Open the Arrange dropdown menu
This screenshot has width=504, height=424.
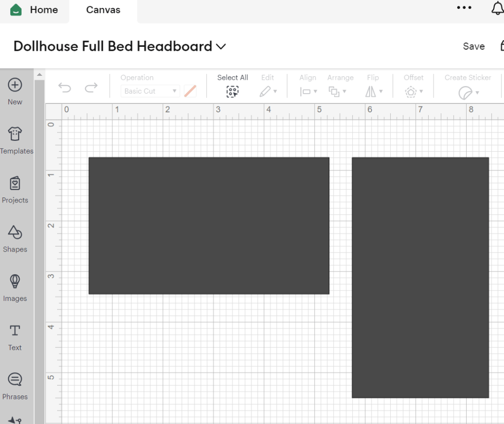pyautogui.click(x=337, y=91)
